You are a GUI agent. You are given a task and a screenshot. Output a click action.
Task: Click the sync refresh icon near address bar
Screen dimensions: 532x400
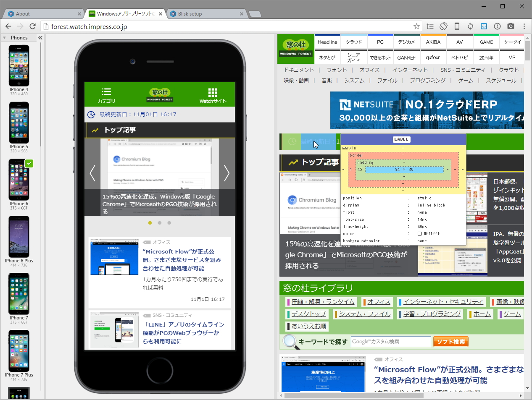tap(470, 26)
